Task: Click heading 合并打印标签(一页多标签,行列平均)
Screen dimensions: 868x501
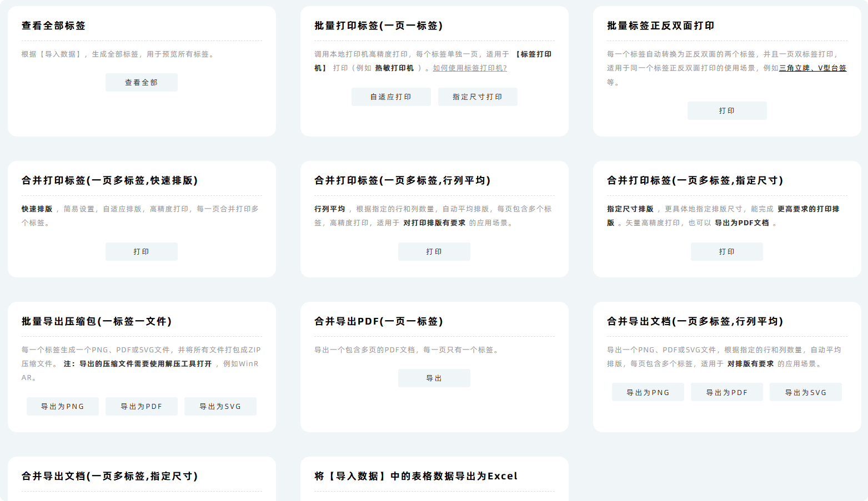Action: pos(403,180)
